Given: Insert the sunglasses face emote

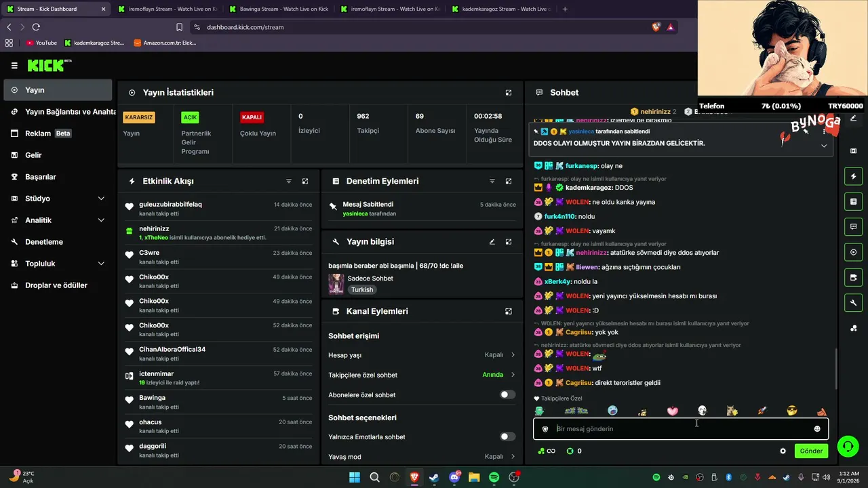Looking at the screenshot, I should [792, 410].
